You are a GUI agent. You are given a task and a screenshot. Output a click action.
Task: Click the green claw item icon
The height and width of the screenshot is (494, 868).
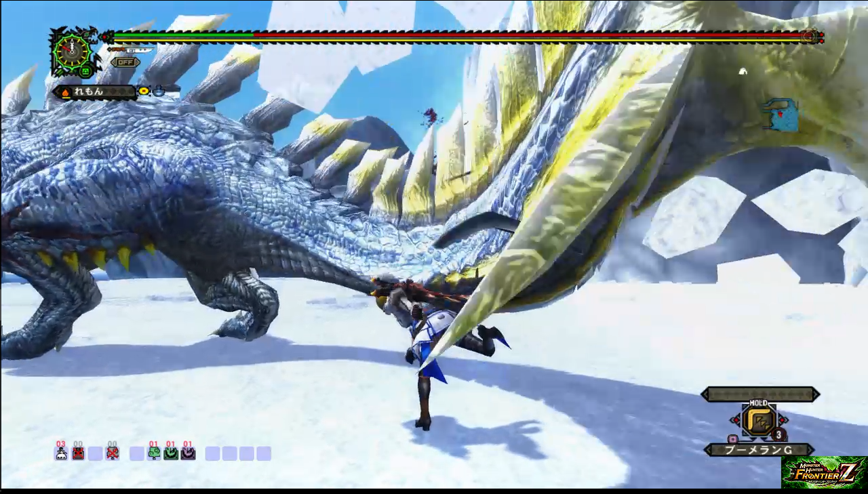pyautogui.click(x=171, y=453)
